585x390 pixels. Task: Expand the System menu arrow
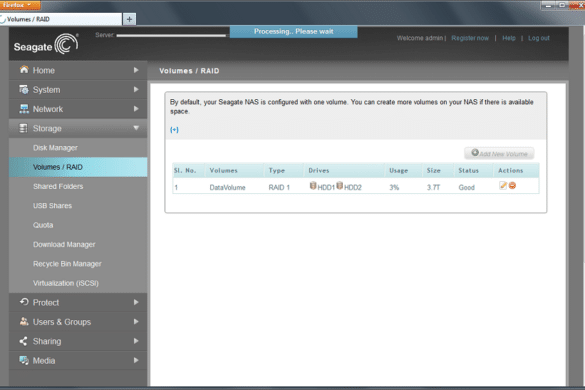pyautogui.click(x=136, y=90)
